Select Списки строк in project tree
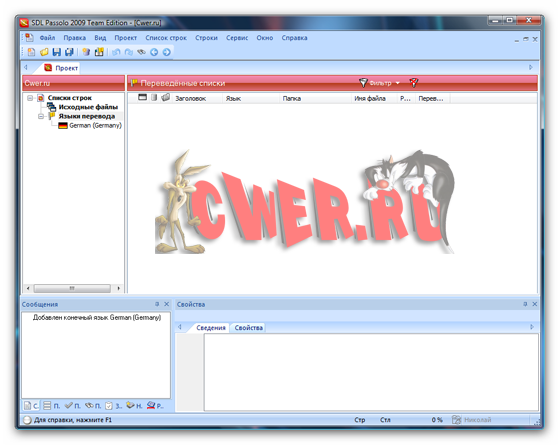This screenshot has width=560, height=445. [70, 98]
